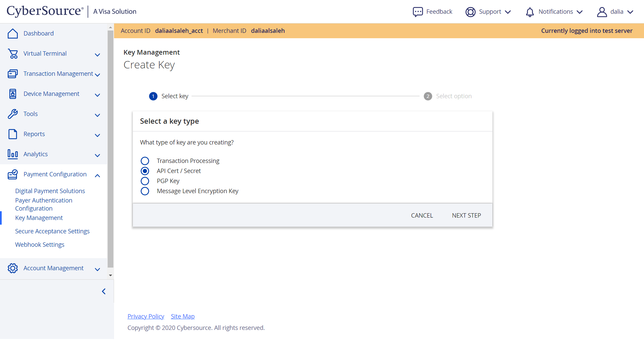Expand the Virtual Terminal chevron

coord(98,55)
